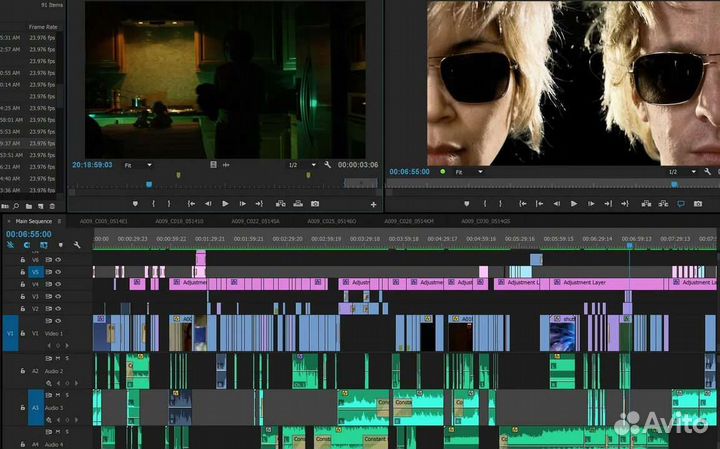Click the program monitor timecode 00:06:55:00
Image resolution: width=720 pixels, height=449 pixels.
tap(408, 171)
